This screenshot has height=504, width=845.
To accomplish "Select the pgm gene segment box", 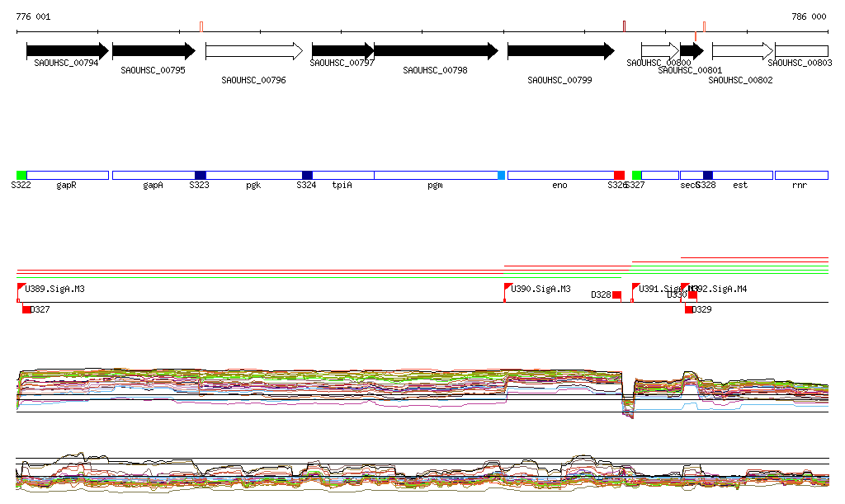I will (x=435, y=176).
